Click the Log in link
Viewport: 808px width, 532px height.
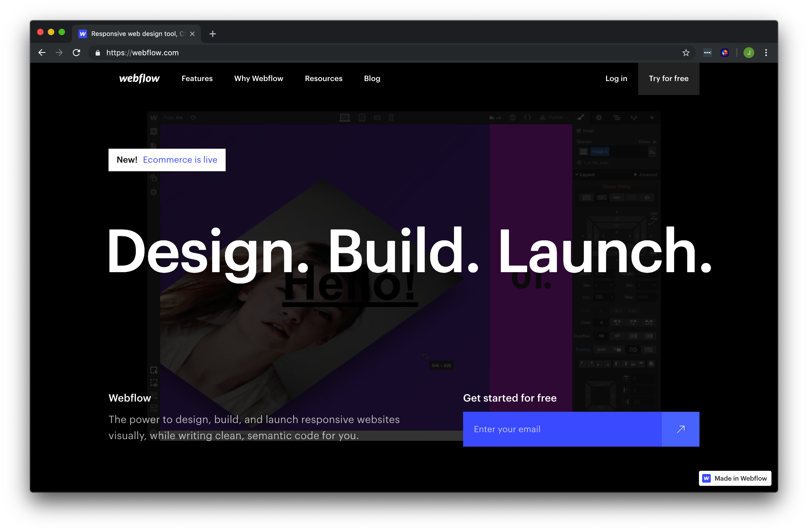616,78
